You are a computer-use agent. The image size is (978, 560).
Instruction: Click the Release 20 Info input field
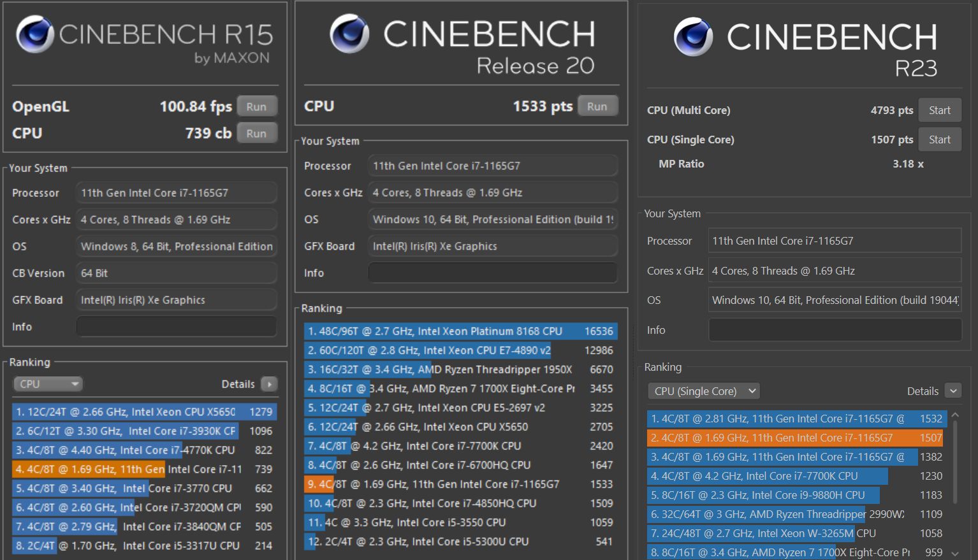click(492, 273)
